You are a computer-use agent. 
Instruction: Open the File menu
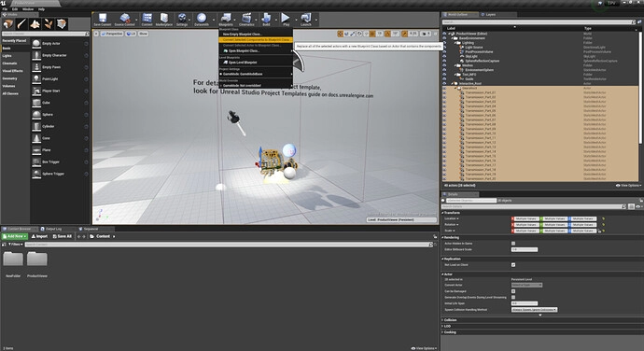click(5, 9)
